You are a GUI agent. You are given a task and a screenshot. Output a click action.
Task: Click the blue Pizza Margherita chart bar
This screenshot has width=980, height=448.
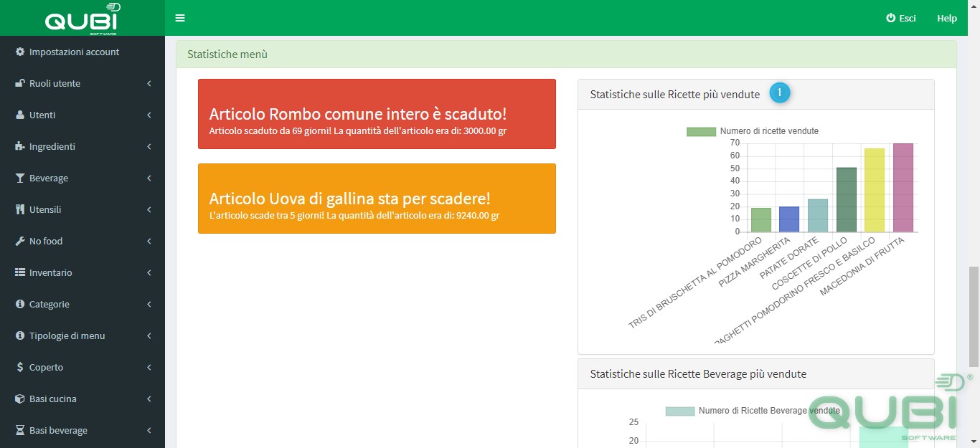click(789, 219)
